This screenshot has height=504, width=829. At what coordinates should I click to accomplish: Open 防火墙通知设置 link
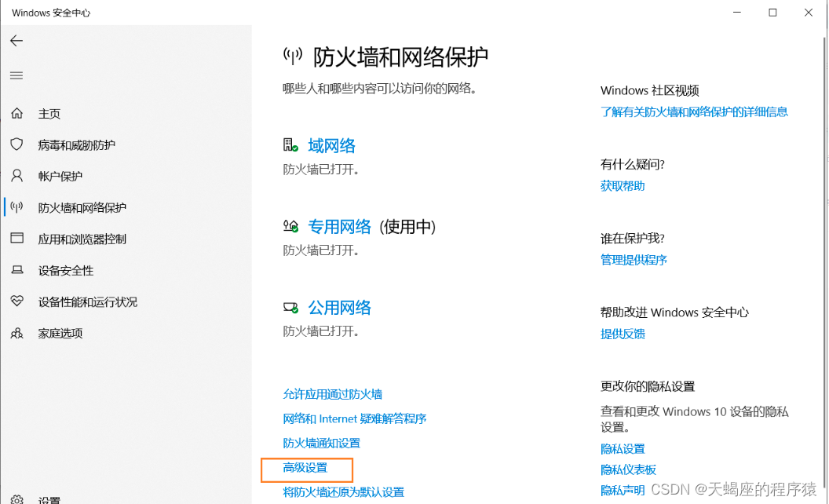[x=321, y=444]
